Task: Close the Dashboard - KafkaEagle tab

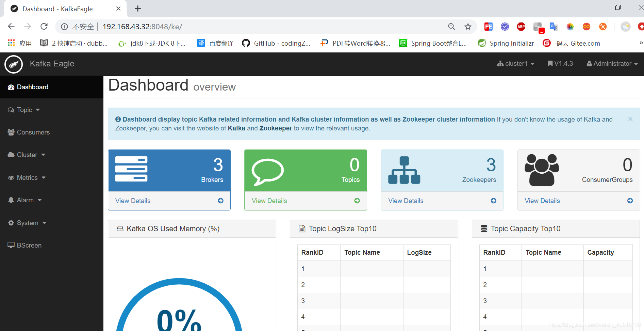Action: coord(118,9)
